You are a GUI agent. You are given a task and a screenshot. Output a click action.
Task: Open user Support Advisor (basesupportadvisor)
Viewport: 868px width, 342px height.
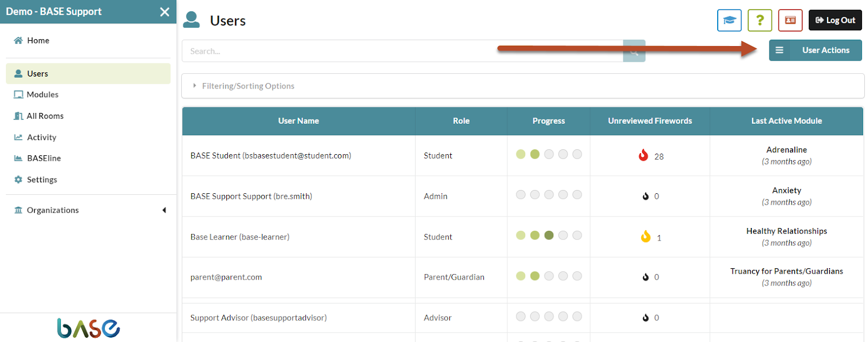(258, 318)
